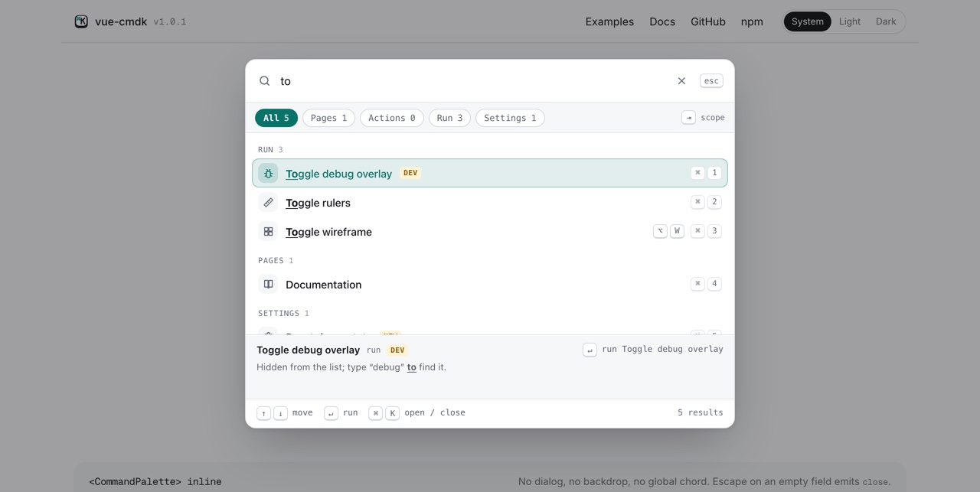Click return icon beside run Toggle debug overlay

[590, 350]
